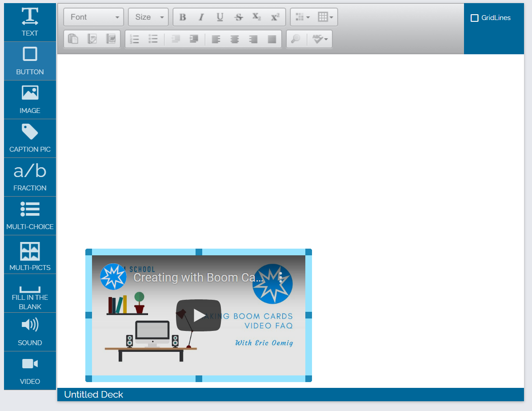Decrease the text indent
This screenshot has height=411, width=532.
(x=176, y=39)
